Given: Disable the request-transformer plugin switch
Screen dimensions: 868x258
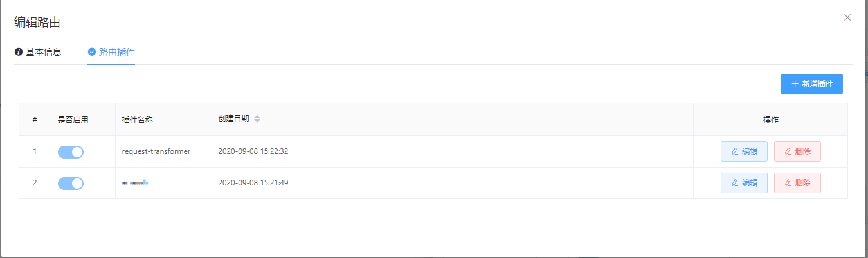Looking at the screenshot, I should coord(71,152).
